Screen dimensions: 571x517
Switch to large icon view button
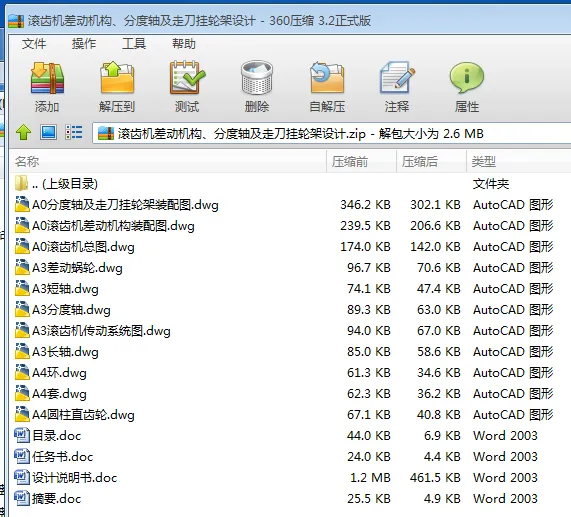tap(48, 132)
